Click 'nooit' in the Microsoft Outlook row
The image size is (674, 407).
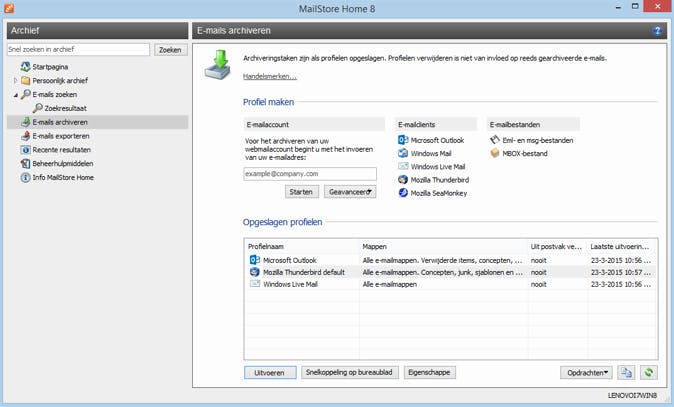click(539, 260)
